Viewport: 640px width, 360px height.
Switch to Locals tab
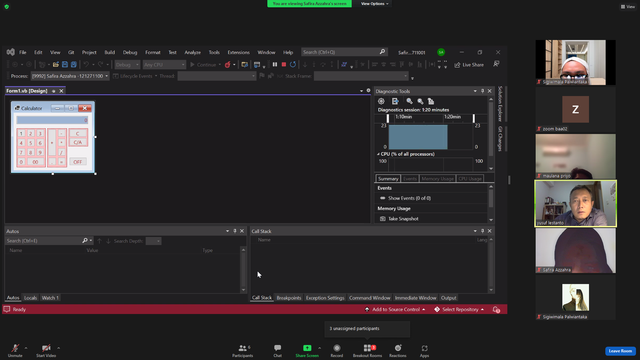coord(30,298)
